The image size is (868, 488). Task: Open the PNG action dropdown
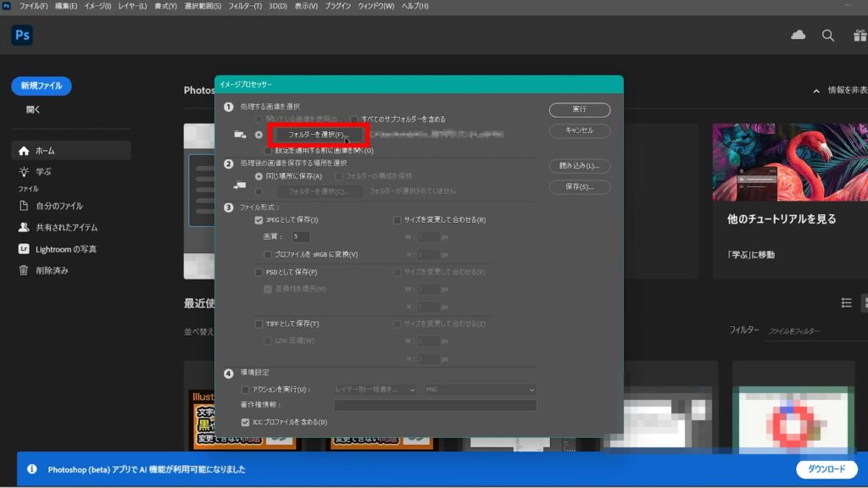[x=480, y=390]
